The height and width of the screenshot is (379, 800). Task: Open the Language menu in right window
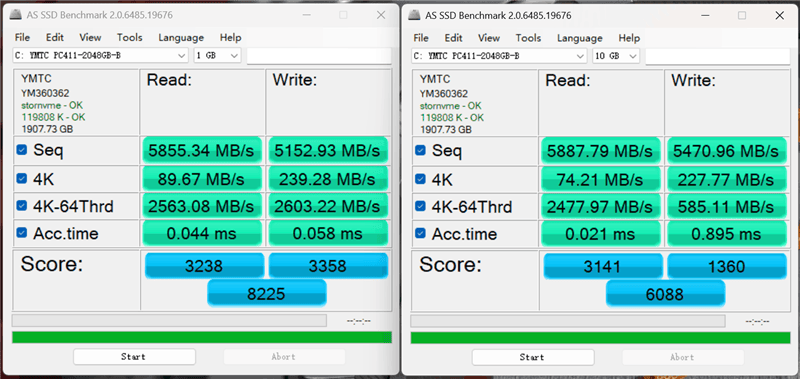(580, 38)
